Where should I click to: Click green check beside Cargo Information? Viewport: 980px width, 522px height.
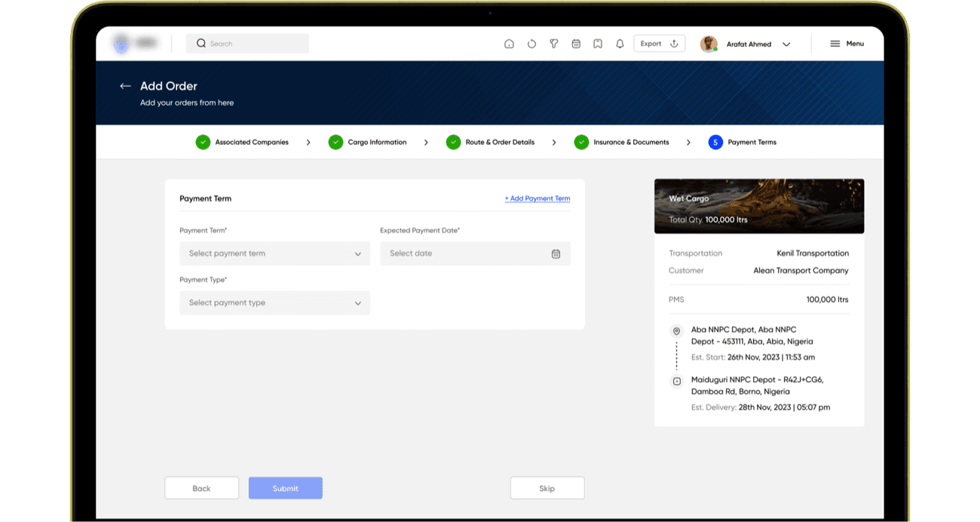335,142
